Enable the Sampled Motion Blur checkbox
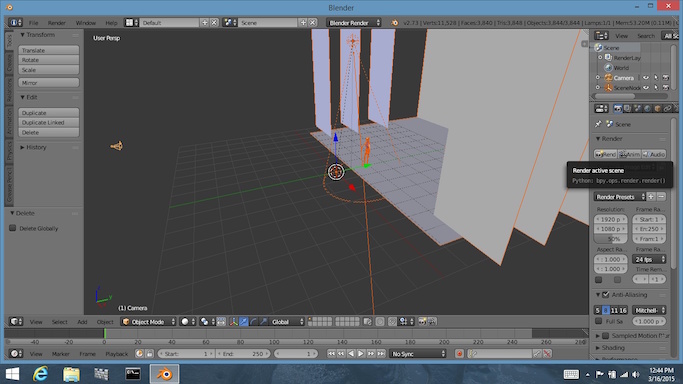The height and width of the screenshot is (384, 683). [x=605, y=336]
